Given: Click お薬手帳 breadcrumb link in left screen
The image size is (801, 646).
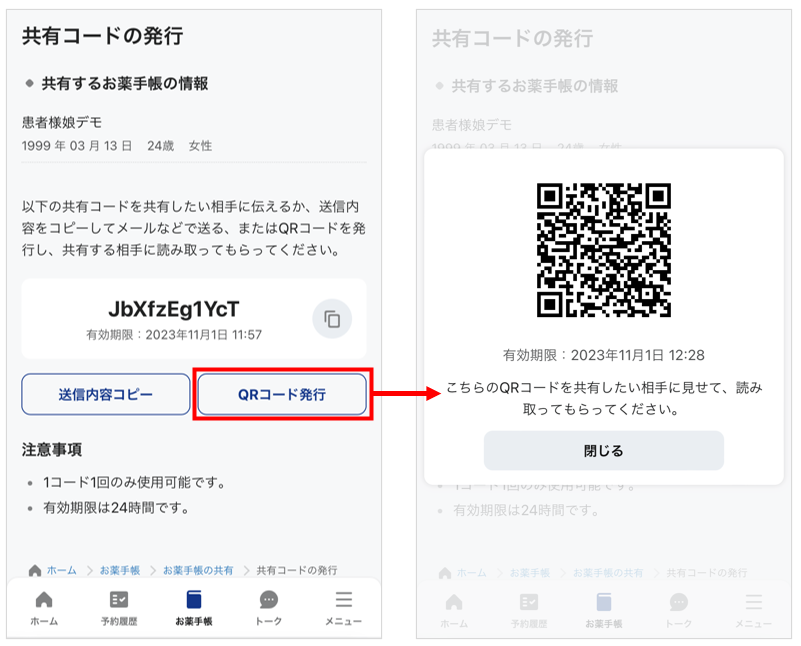Looking at the screenshot, I should [120, 570].
